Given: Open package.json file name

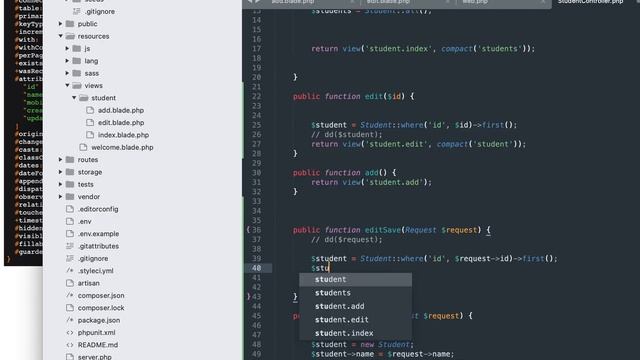Looking at the screenshot, I should pos(99,320).
